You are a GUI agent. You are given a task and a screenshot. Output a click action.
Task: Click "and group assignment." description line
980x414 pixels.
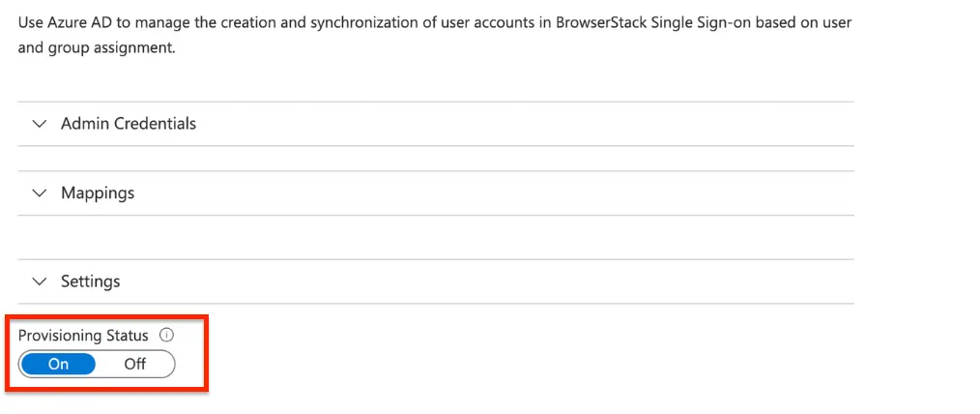tap(97, 47)
